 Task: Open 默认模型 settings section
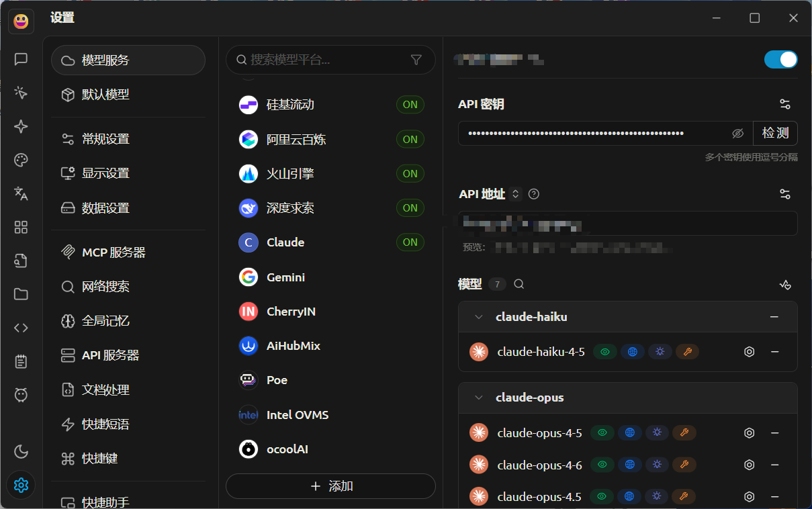[128, 95]
